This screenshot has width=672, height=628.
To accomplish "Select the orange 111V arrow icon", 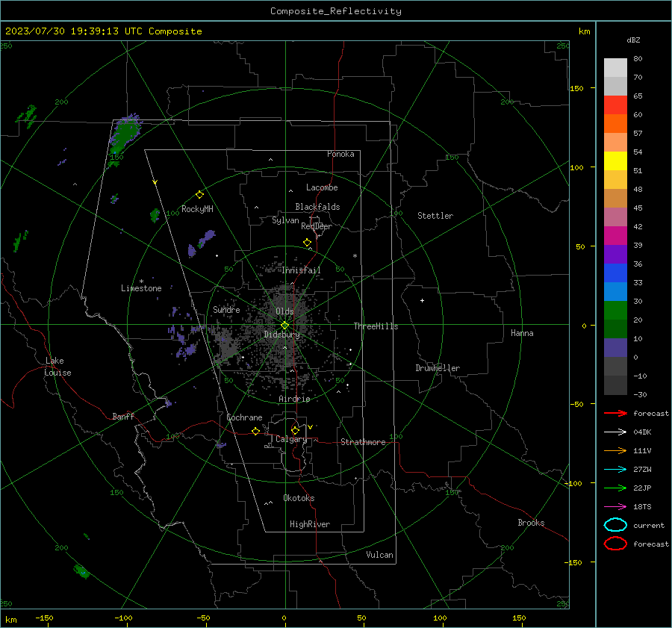I will [x=615, y=450].
